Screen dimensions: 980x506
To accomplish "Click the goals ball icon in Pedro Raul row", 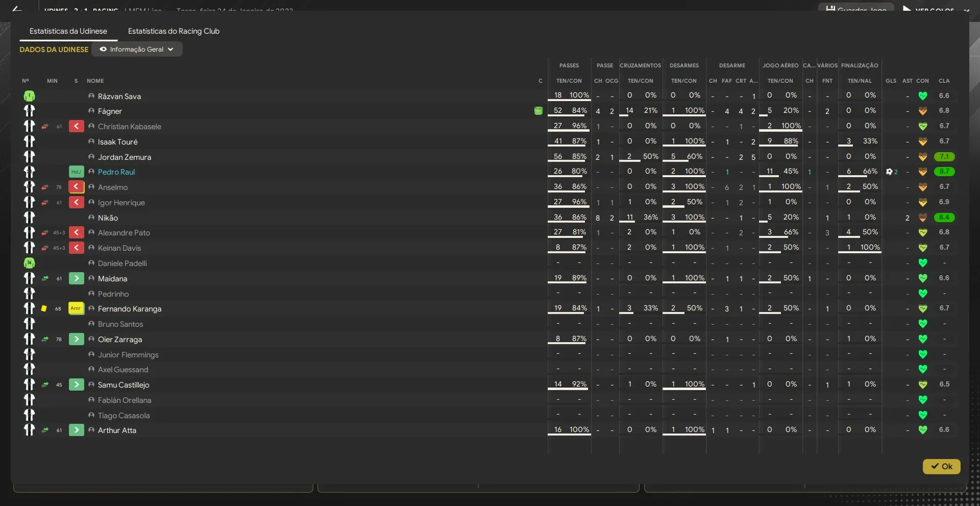I will 889,172.
